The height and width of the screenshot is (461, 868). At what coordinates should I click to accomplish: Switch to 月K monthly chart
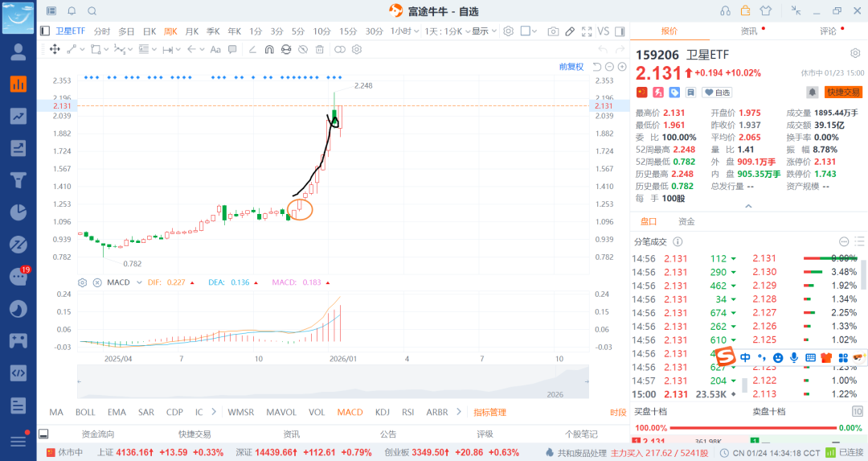191,31
